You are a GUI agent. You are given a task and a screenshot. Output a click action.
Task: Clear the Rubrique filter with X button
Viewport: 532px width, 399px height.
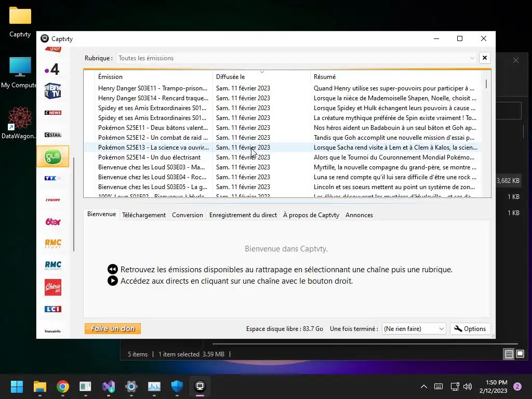pyautogui.click(x=485, y=58)
